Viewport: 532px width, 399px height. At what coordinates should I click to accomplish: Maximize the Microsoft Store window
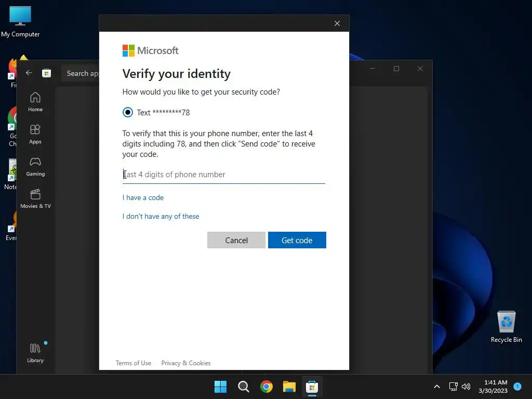pyautogui.click(x=396, y=69)
